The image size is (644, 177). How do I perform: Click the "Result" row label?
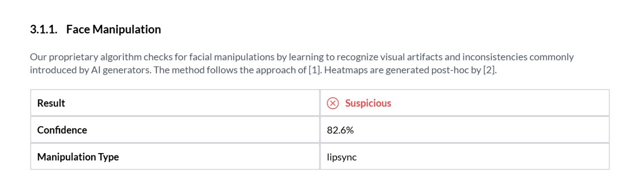pyautogui.click(x=51, y=104)
